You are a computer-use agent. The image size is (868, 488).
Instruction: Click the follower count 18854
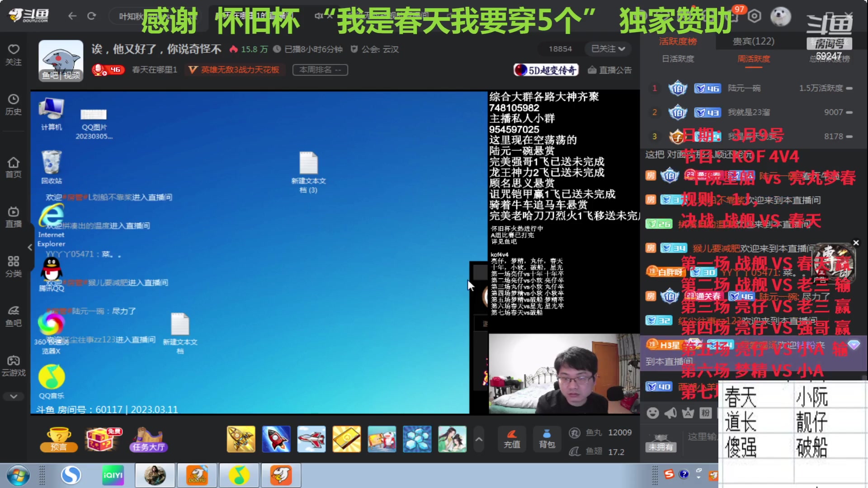click(560, 49)
